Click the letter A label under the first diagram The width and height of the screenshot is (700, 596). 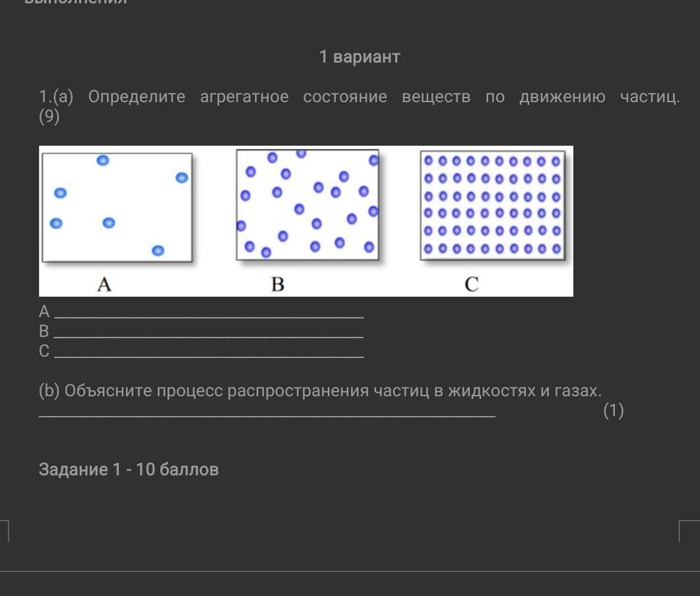(x=104, y=284)
